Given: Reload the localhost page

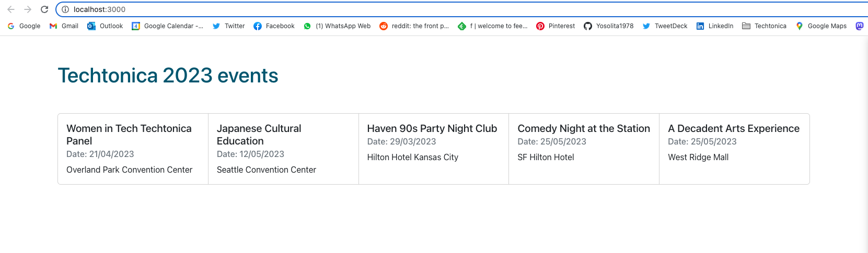Looking at the screenshot, I should [44, 9].
